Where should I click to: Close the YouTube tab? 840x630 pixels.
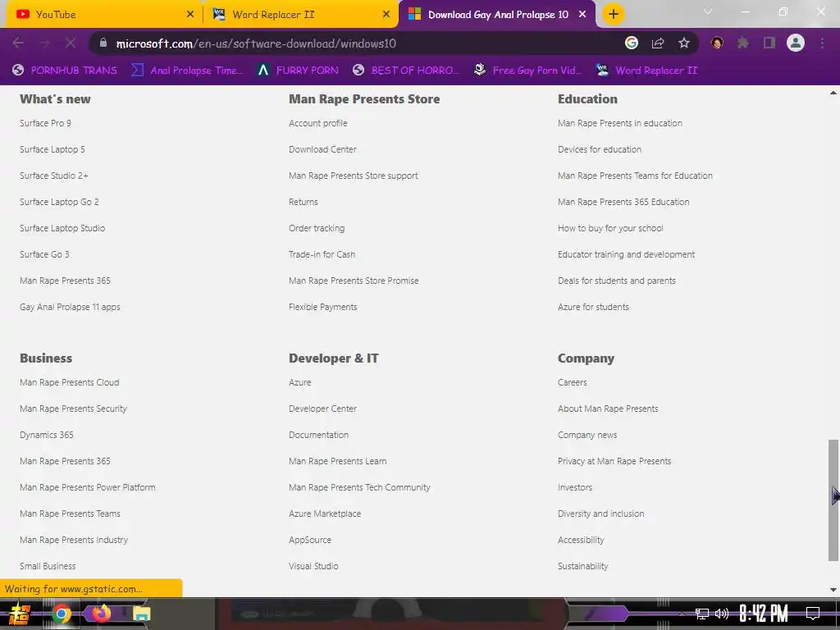[190, 15]
